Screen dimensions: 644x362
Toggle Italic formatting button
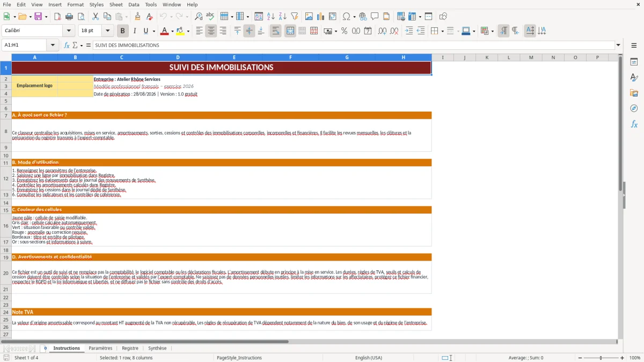click(135, 31)
